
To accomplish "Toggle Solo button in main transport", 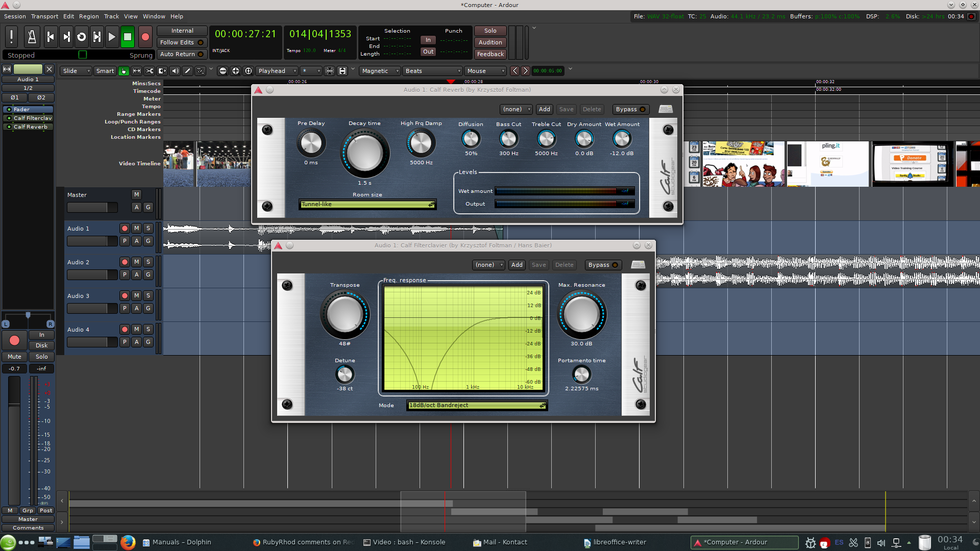I will [x=490, y=30].
